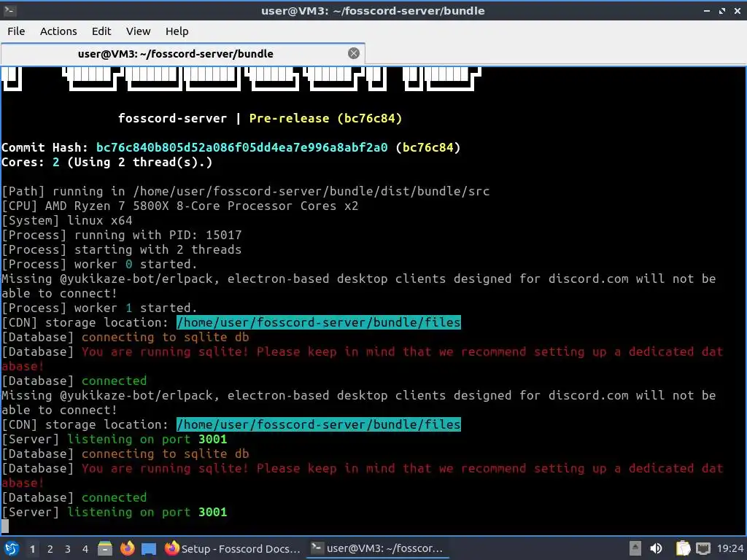
Task: Click the blue show desktop icon
Action: (149, 548)
